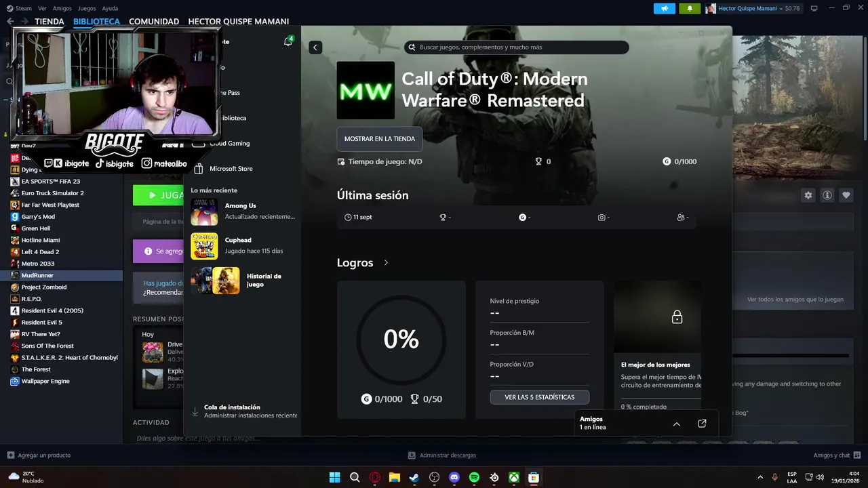Open Steam game settings gear icon
Screen dimensions: 868x488
click(x=808, y=195)
